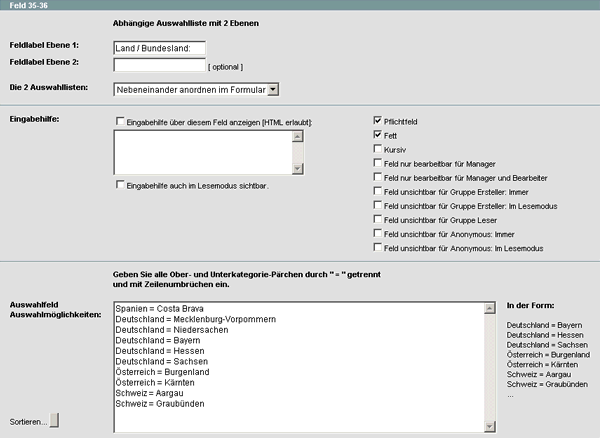Click the line Deutschland = Hessen in textarea
This screenshot has width=600, height=438.
pyautogui.click(x=160, y=351)
